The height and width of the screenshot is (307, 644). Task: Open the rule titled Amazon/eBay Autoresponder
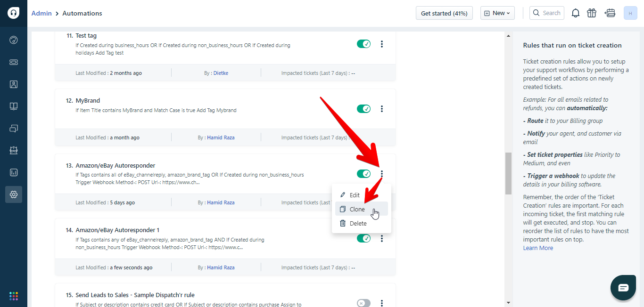[116, 166]
